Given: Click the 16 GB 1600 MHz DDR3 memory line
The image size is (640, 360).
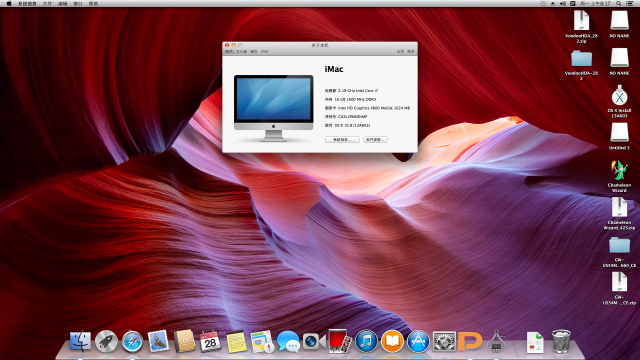Looking at the screenshot, I should tap(350, 99).
